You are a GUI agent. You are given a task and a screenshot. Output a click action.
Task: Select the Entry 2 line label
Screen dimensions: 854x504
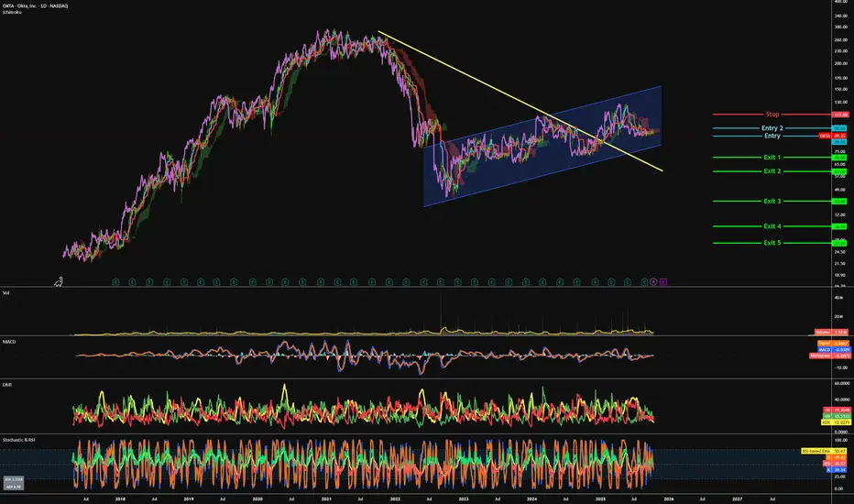click(x=772, y=128)
